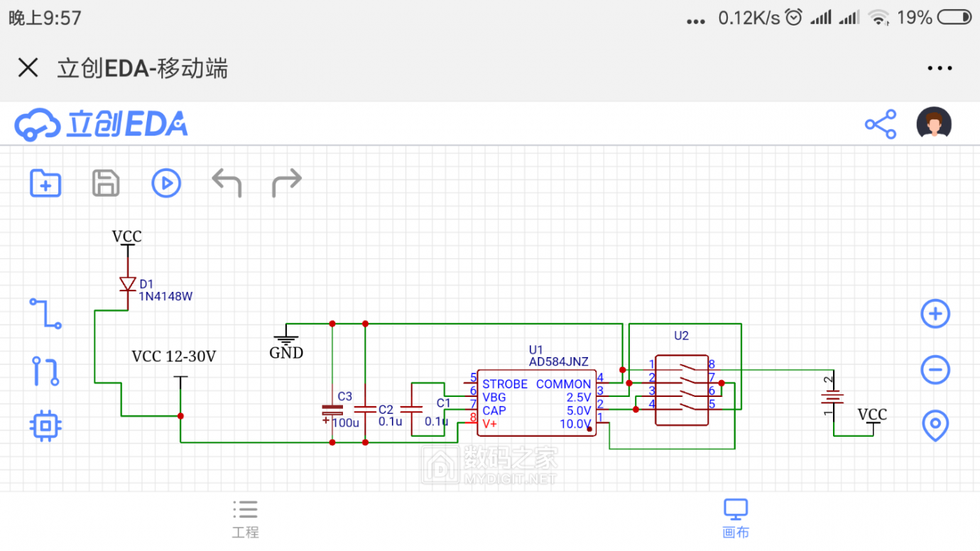980x551 pixels.
Task: Click the VCC label near the battery
Action: point(872,415)
